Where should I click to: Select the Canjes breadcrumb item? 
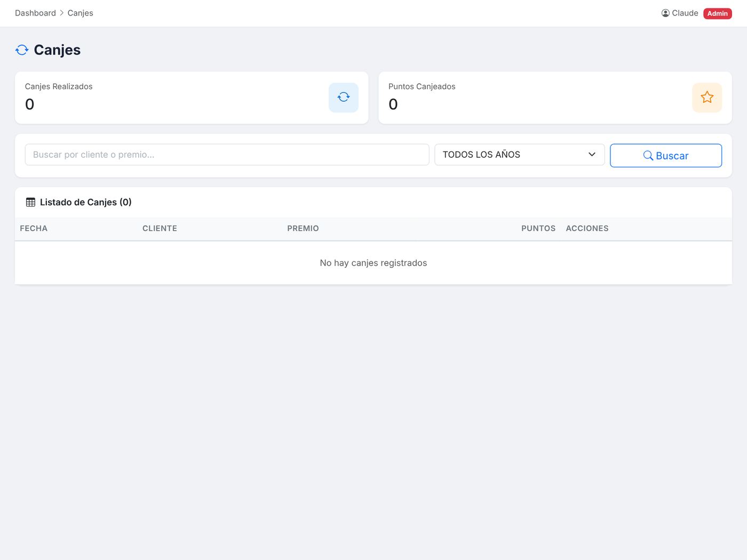coord(80,13)
